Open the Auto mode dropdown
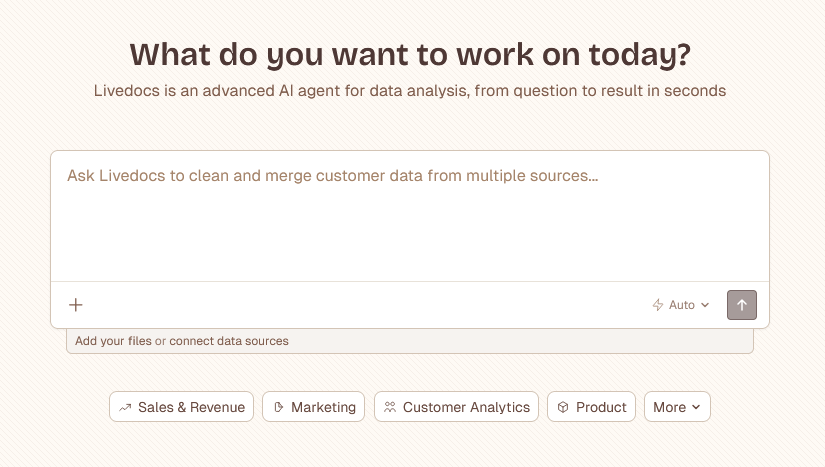 [682, 305]
